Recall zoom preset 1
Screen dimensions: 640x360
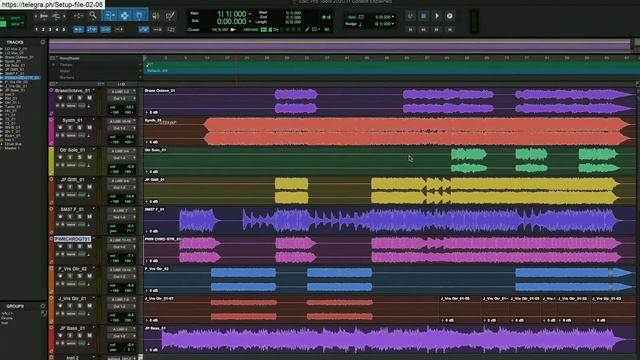(36, 29)
